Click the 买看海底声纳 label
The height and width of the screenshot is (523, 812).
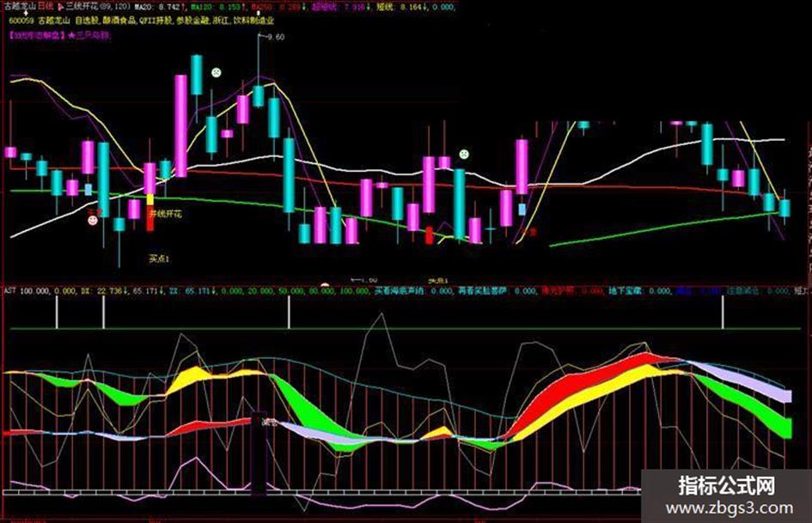tap(400, 291)
